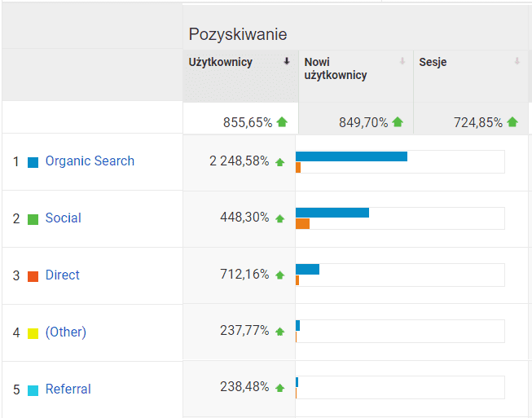Image resolution: width=532 pixels, height=418 pixels.
Task: Click the blue Organic Search color swatch
Action: [x=33, y=162]
